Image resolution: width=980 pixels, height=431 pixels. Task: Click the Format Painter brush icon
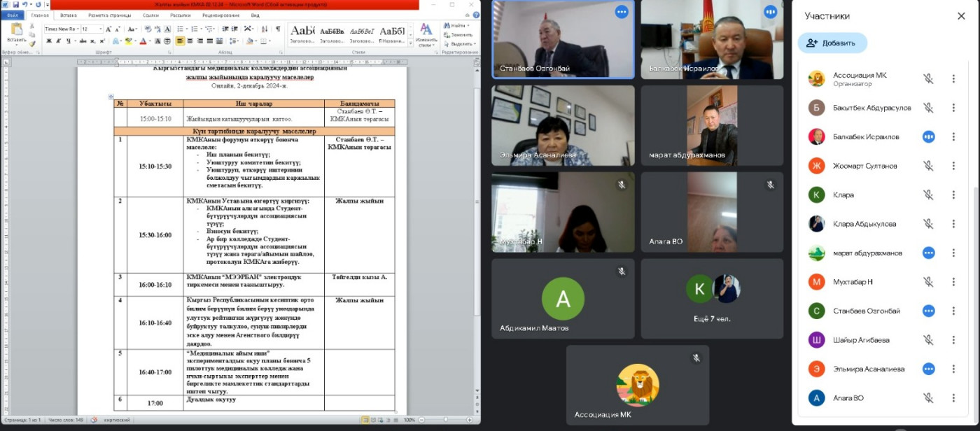(32, 43)
